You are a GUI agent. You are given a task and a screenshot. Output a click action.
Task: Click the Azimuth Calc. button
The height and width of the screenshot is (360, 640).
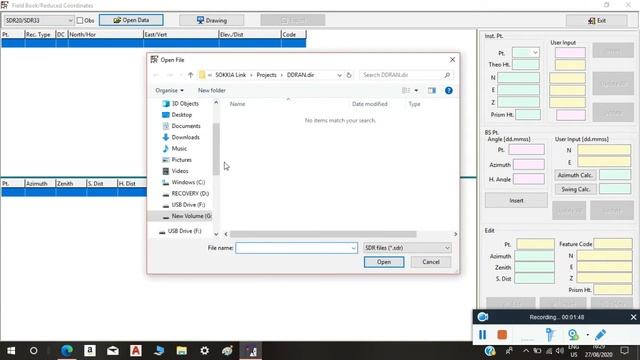pyautogui.click(x=575, y=175)
